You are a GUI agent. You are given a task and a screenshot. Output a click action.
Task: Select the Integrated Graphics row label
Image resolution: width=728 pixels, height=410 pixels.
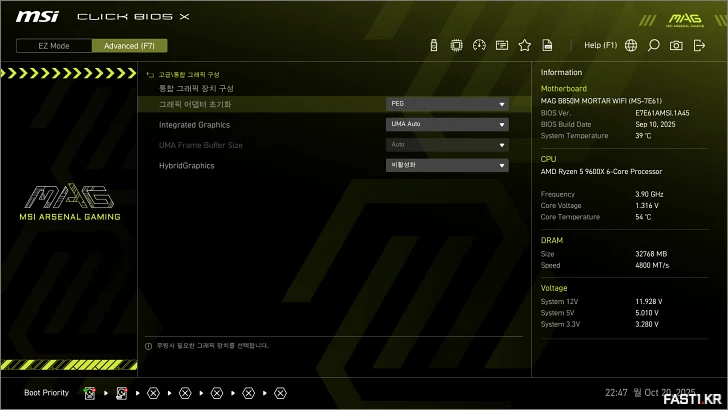pos(194,125)
